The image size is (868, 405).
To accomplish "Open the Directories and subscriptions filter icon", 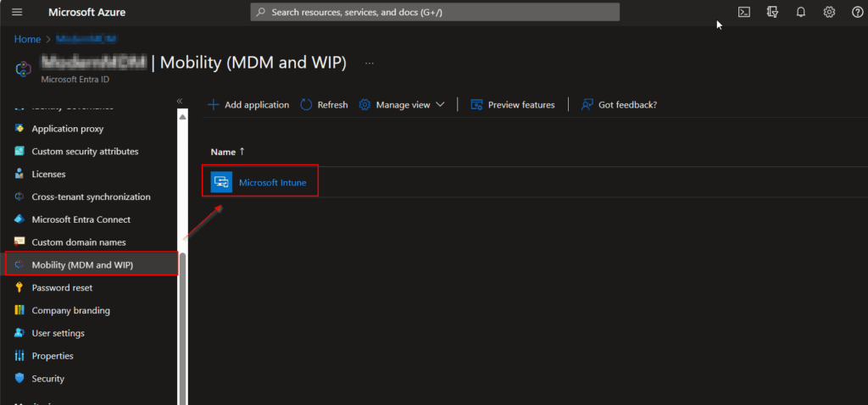I will click(772, 12).
